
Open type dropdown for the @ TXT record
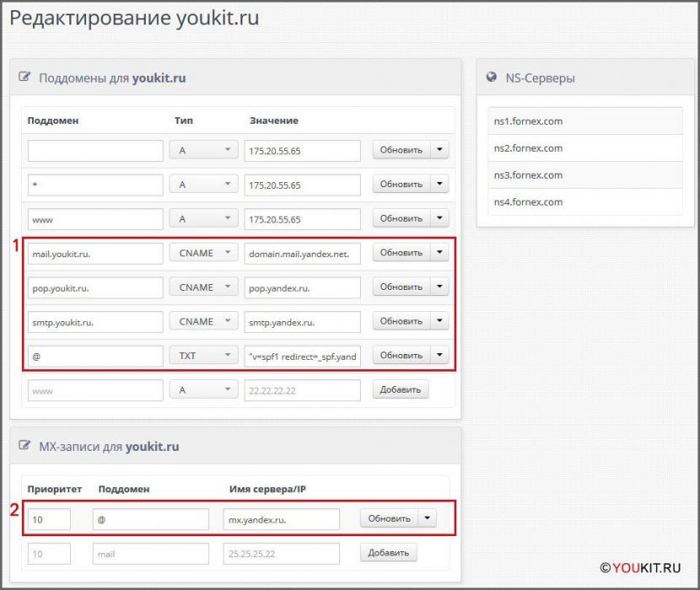(x=204, y=356)
